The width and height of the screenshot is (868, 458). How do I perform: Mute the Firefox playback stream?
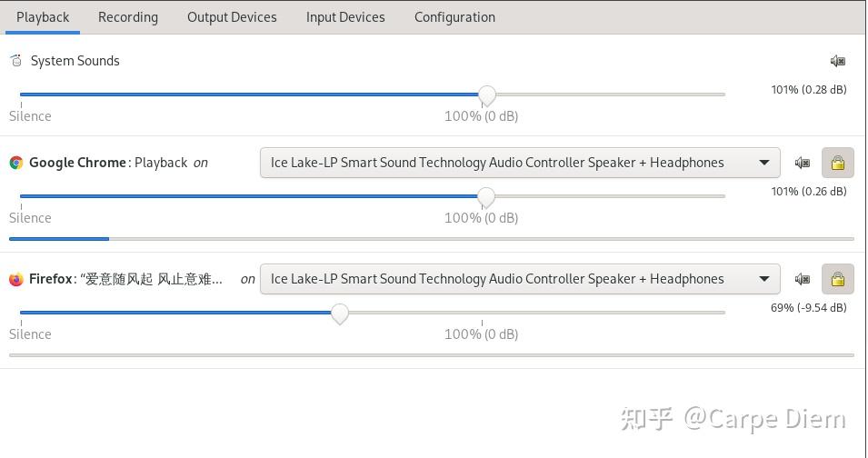click(x=802, y=279)
